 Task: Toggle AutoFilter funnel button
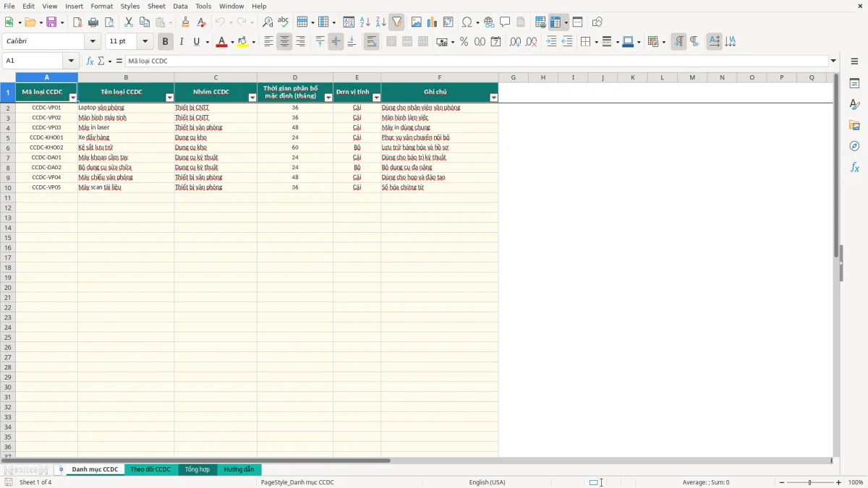click(397, 22)
